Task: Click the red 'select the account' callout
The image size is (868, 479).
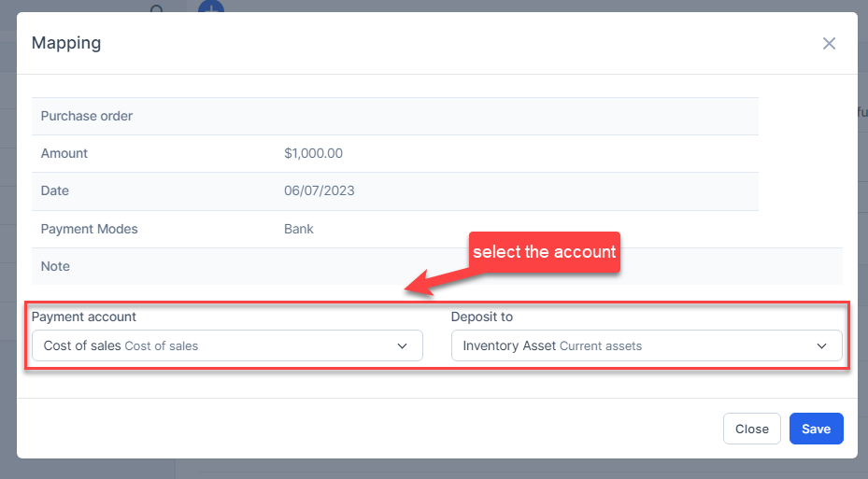Action: [x=545, y=252]
